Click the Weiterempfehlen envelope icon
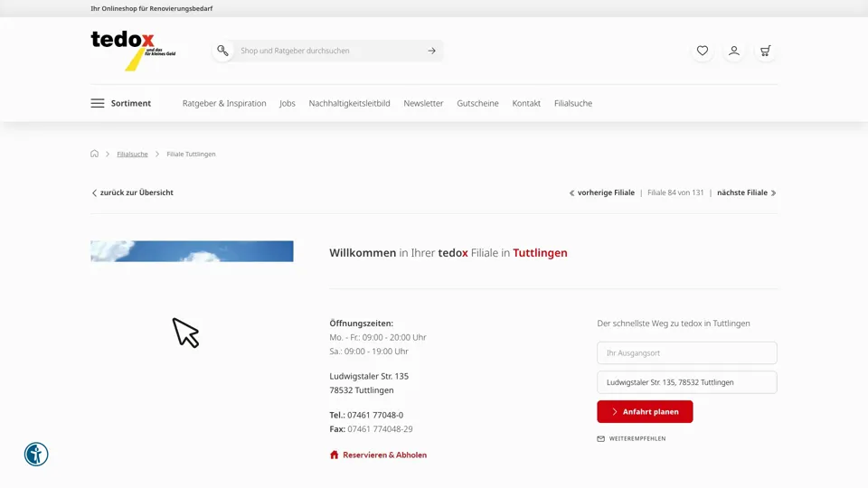 600,439
